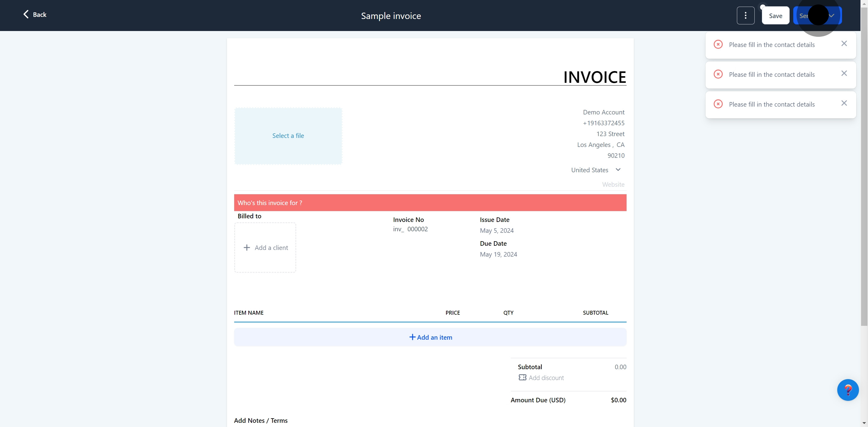Viewport: 868px width, 427px height.
Task: Click the Demo Account business name field
Action: click(x=603, y=113)
